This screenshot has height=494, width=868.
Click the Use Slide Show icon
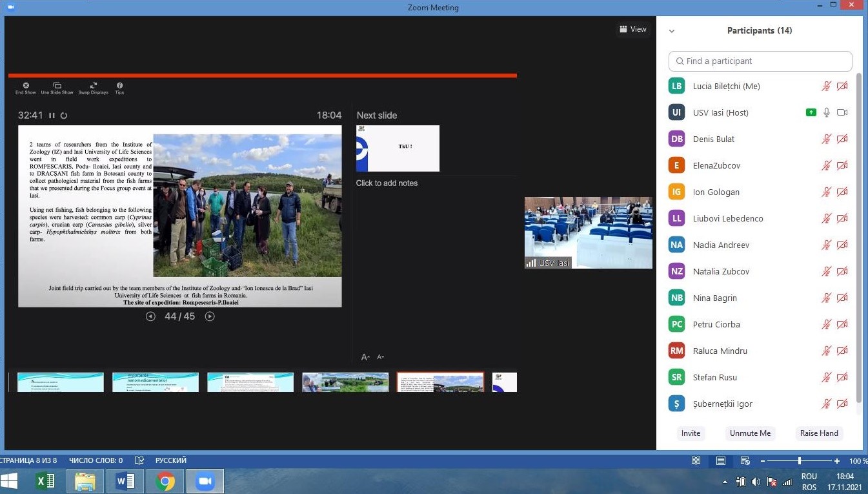pyautogui.click(x=57, y=85)
